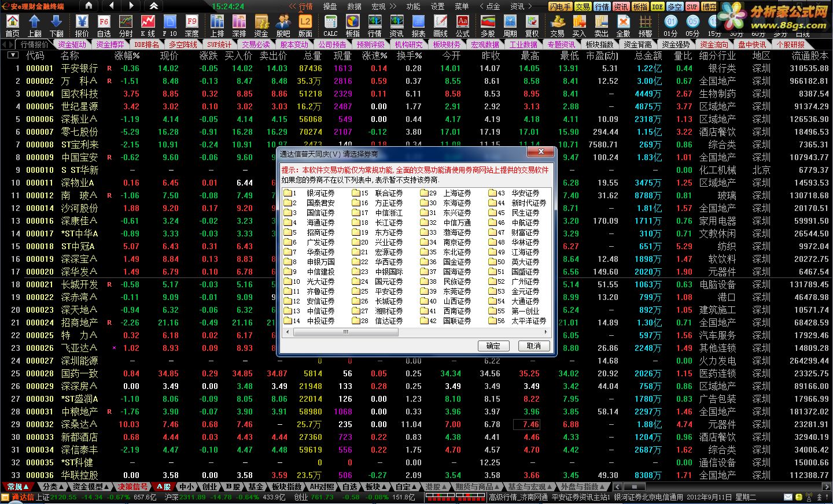Click stock row 000001 平安银行
The image size is (833, 504).
(417, 68)
